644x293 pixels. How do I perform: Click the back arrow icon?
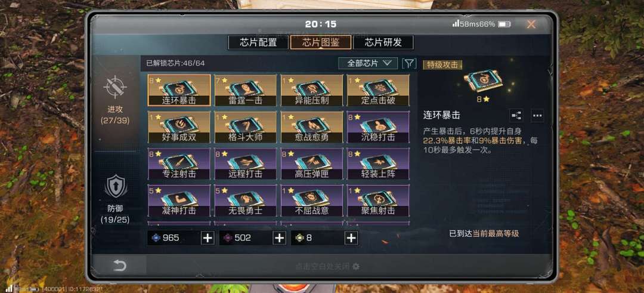119,266
